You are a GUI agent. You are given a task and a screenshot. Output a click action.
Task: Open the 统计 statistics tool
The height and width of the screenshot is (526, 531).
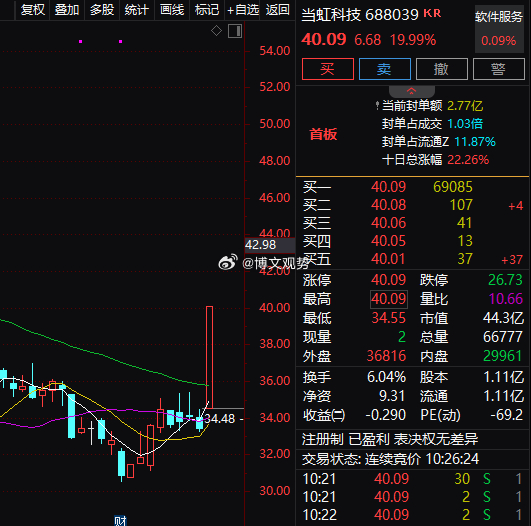[x=136, y=9]
